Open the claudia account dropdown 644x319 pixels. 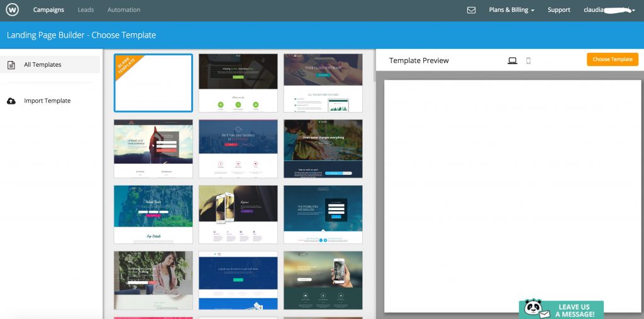click(609, 10)
